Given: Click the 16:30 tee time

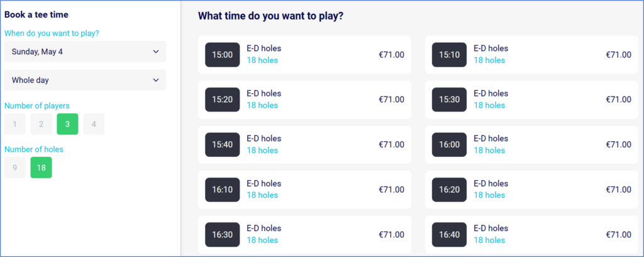Looking at the screenshot, I should click(x=222, y=234).
